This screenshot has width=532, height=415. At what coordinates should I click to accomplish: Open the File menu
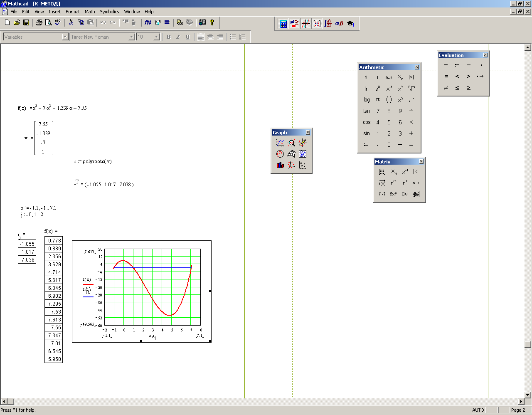[x=14, y=12]
